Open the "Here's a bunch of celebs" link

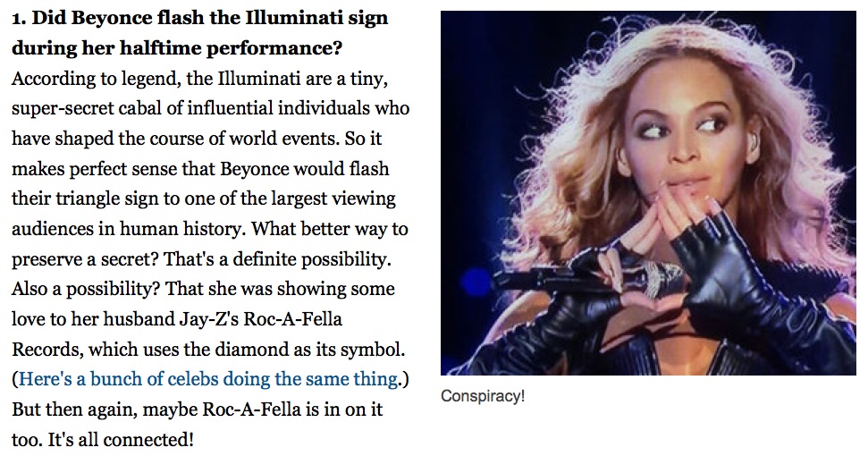click(x=208, y=379)
